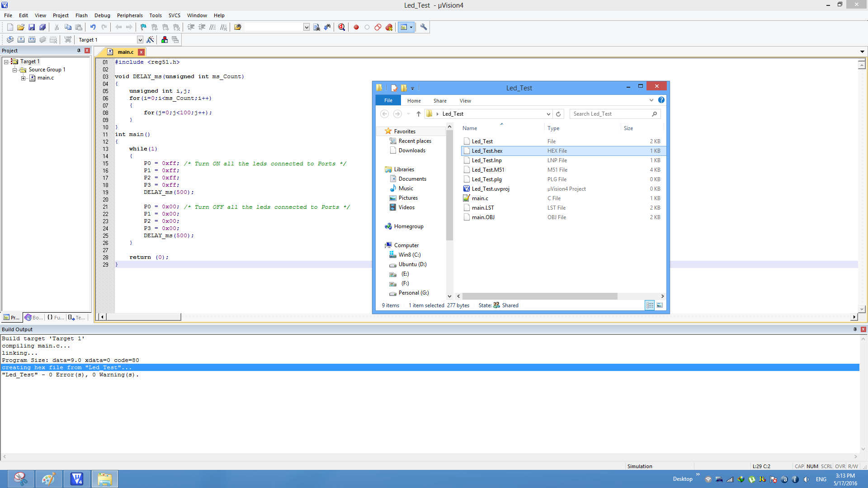Image resolution: width=868 pixels, height=488 pixels.
Task: Switch Explorer to large icons view button
Action: coord(660,305)
